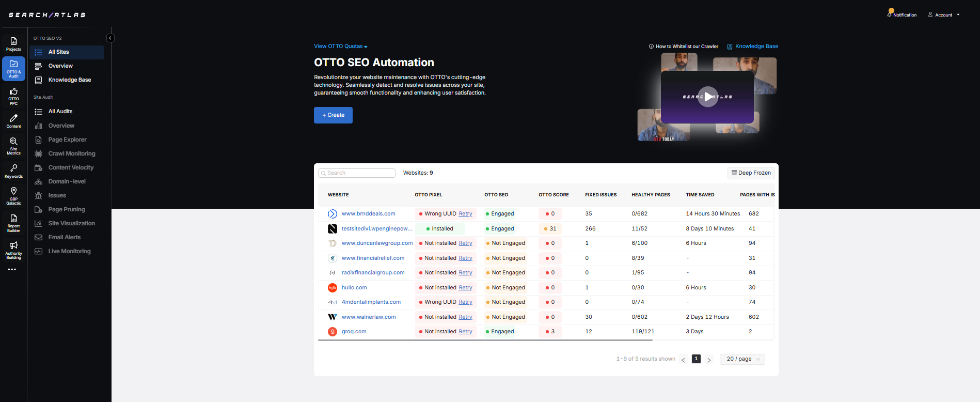
Task: Open Authority Building megaphone icon
Action: click(x=13, y=250)
